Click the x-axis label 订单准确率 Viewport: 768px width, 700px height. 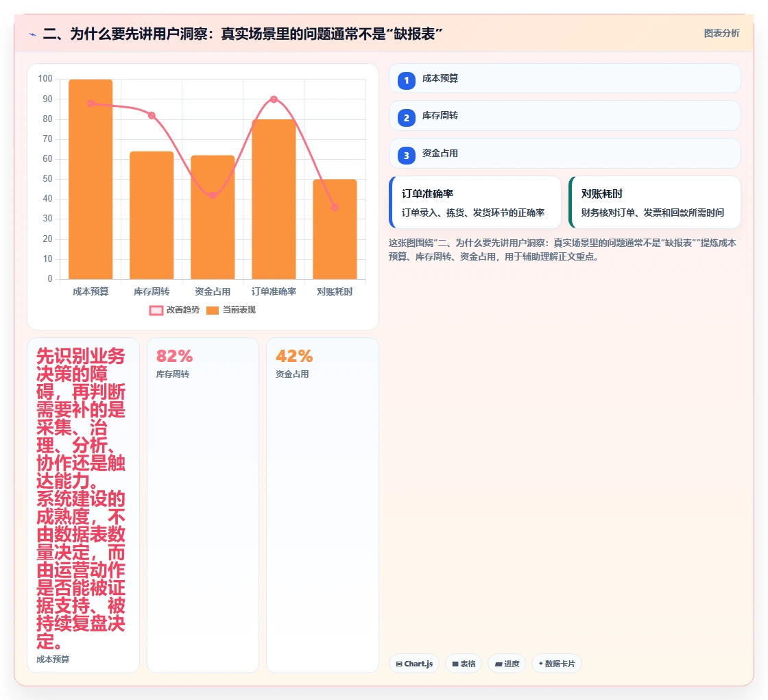[x=274, y=291]
